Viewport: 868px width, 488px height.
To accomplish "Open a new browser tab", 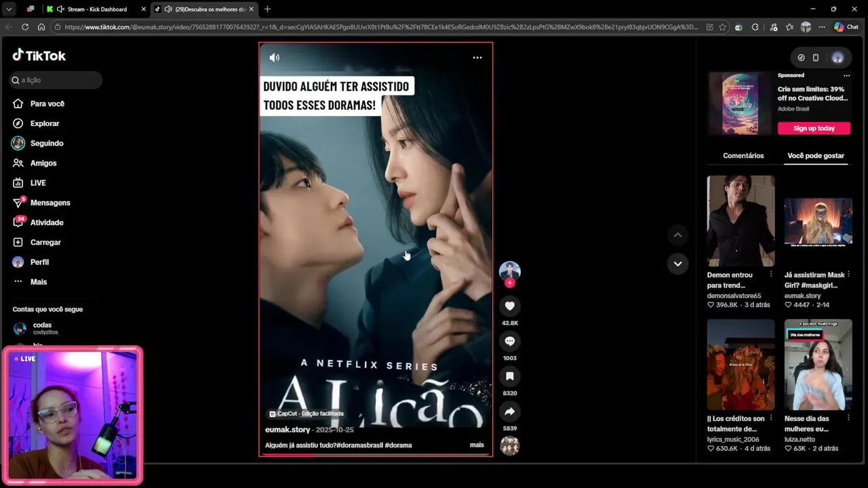I will [267, 9].
